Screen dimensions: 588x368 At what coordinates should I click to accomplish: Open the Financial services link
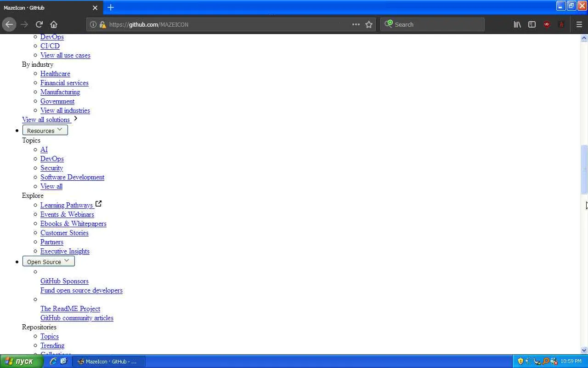pyautogui.click(x=64, y=83)
